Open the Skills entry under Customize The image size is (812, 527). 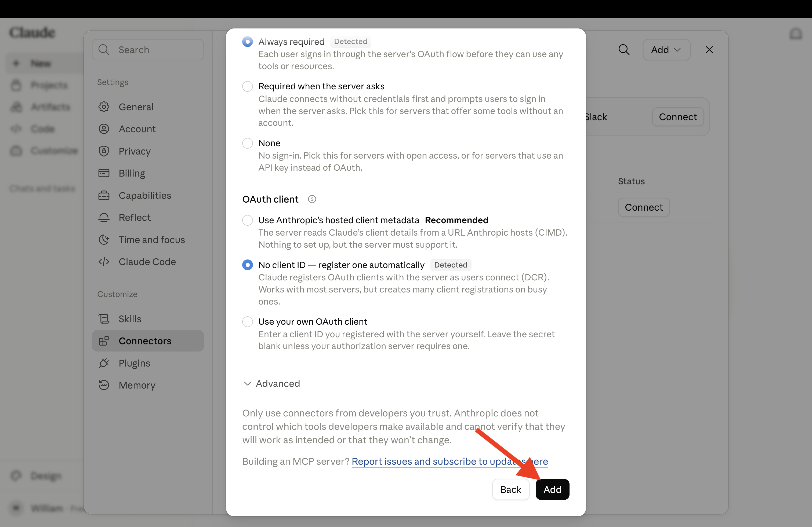pyautogui.click(x=148, y=319)
